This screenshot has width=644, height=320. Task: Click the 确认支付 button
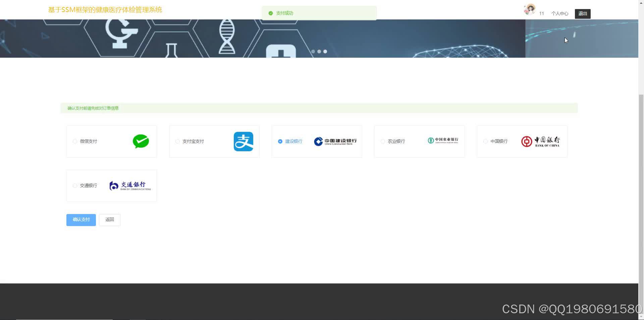81,220
